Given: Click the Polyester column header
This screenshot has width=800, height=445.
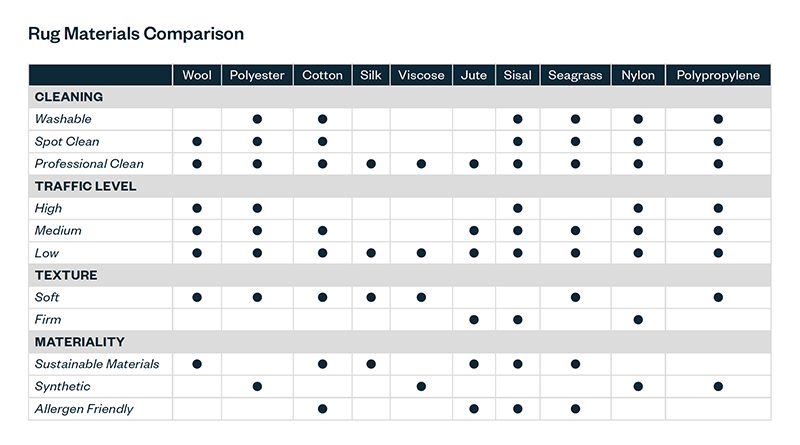Looking at the screenshot, I should pyautogui.click(x=257, y=76).
